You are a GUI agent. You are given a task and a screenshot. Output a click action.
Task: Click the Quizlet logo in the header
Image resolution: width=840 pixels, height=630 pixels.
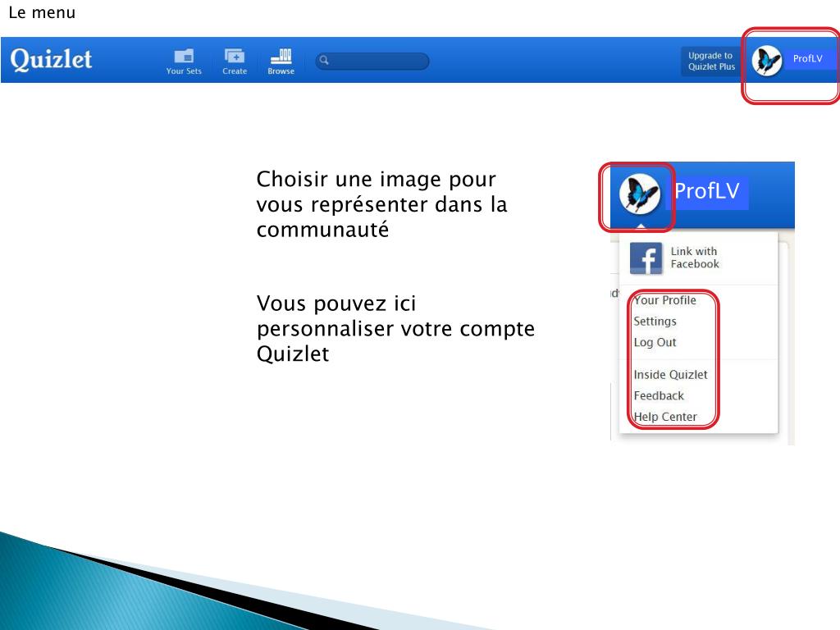tap(51, 59)
